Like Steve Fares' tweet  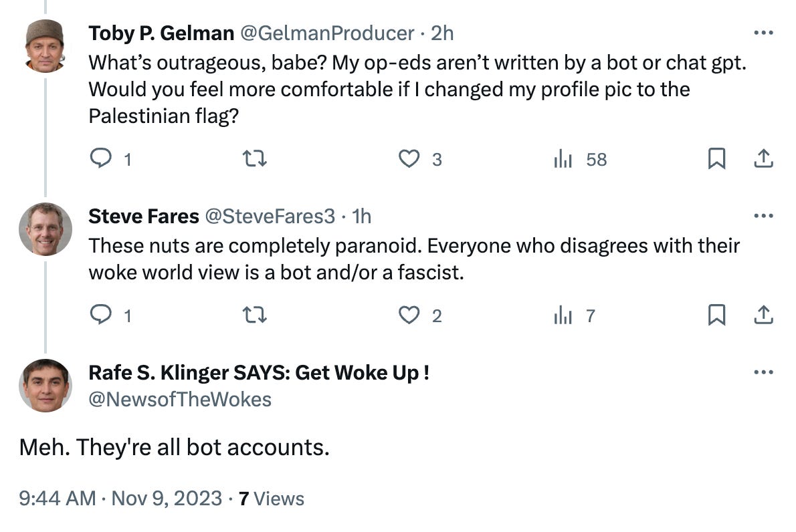click(x=409, y=315)
